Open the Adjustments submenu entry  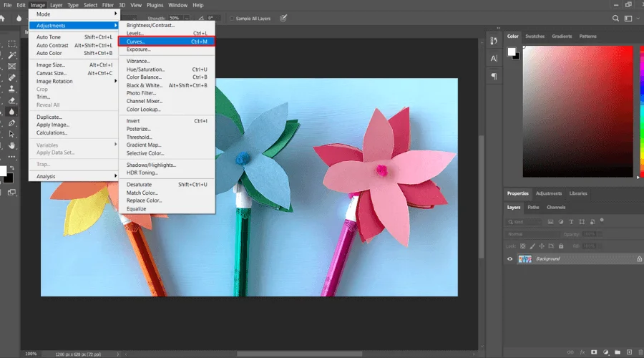pos(74,26)
